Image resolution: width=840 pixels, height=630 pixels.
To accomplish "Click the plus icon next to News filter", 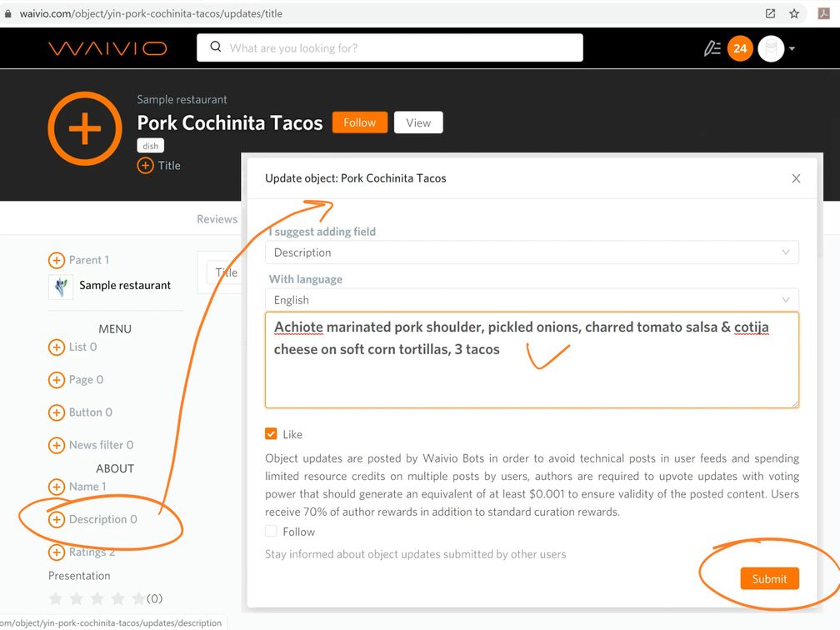I will point(56,445).
